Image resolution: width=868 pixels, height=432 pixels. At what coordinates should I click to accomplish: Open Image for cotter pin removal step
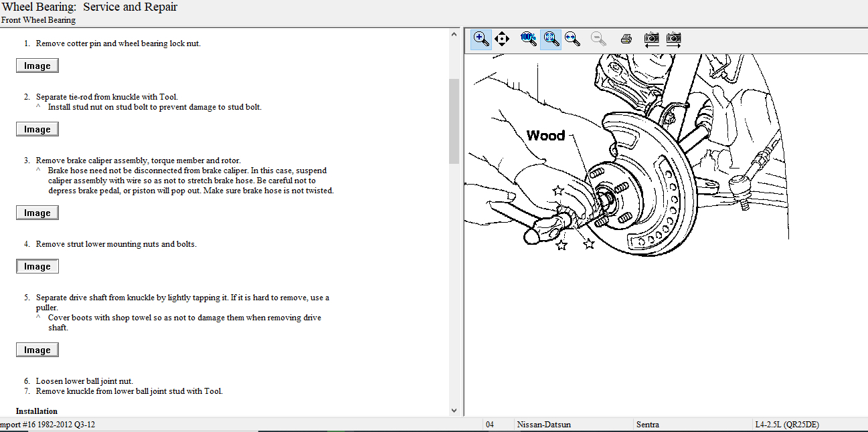[37, 66]
